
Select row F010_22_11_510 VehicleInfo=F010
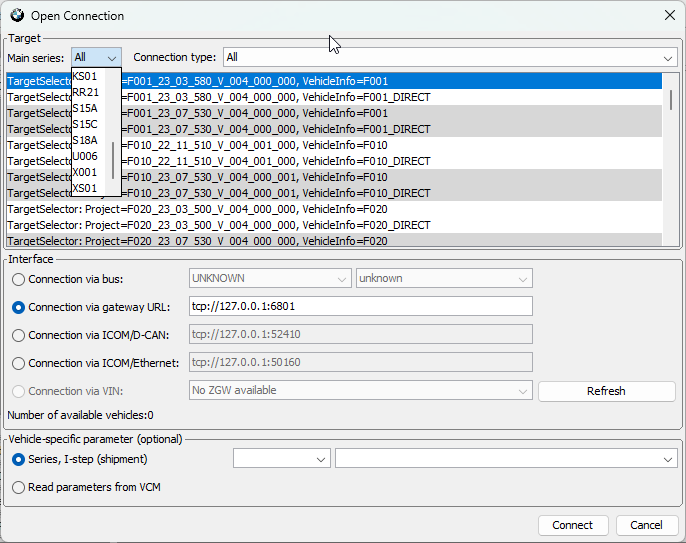[334, 145]
